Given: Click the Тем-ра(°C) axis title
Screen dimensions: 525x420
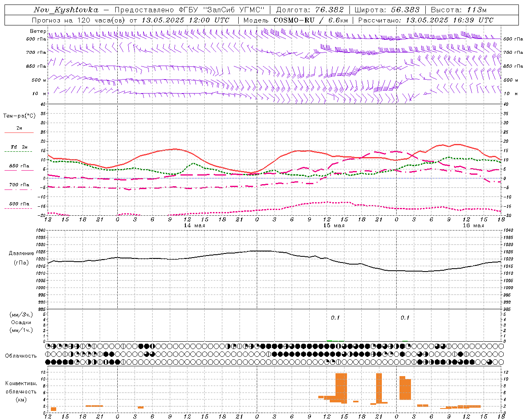Looking at the screenshot, I should (x=19, y=116).
